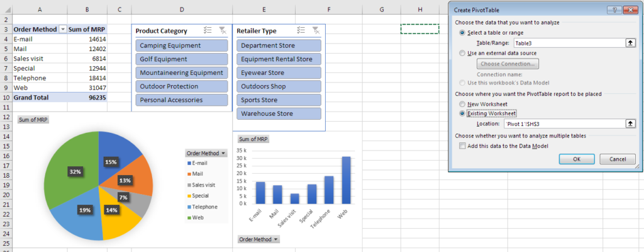Select column G header
This screenshot has width=644, height=252.
point(382,9)
